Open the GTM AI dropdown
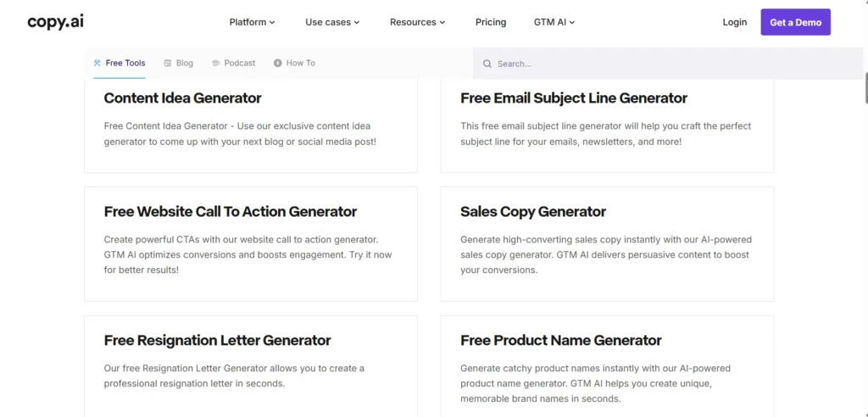This screenshot has height=417, width=868. point(554,22)
